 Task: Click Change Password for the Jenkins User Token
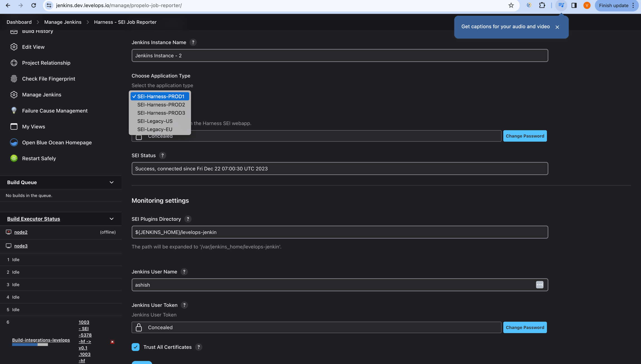click(525, 327)
